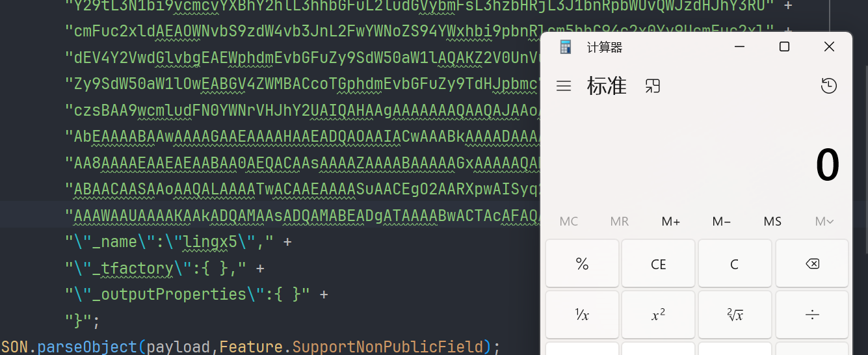The image size is (868, 355).
Task: Click the "_tfactory" line in the editor
Action: pyautogui.click(x=164, y=269)
